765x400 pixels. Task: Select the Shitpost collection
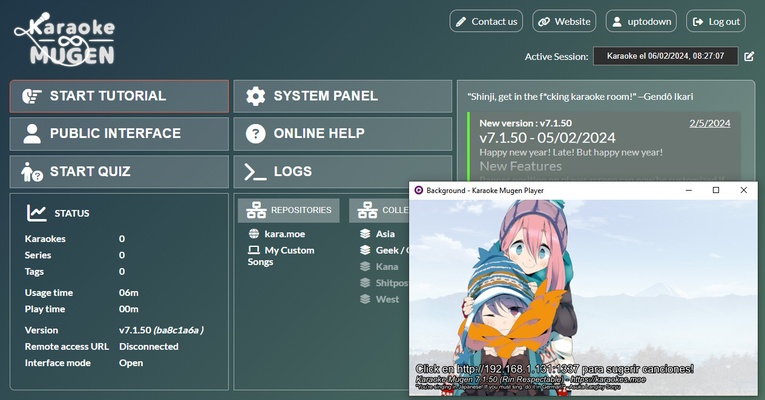(x=392, y=283)
